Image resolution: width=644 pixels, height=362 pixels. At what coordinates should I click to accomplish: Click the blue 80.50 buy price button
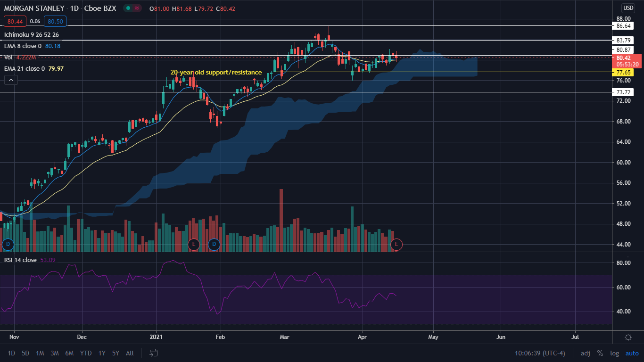(x=56, y=21)
